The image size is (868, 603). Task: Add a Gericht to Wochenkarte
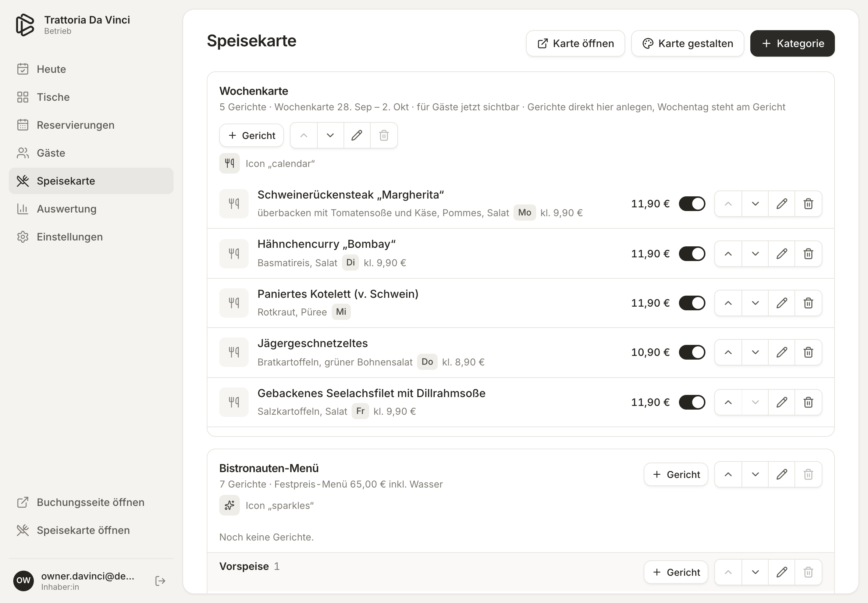pyautogui.click(x=251, y=135)
